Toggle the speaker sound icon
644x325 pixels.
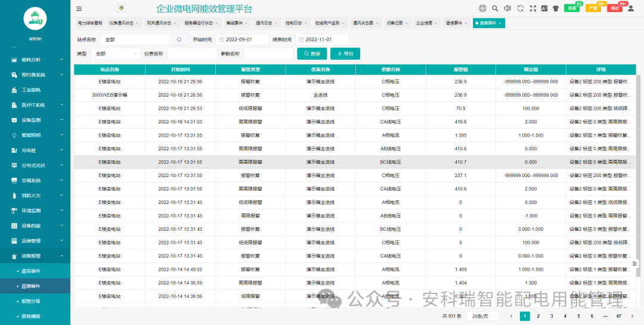(507, 8)
